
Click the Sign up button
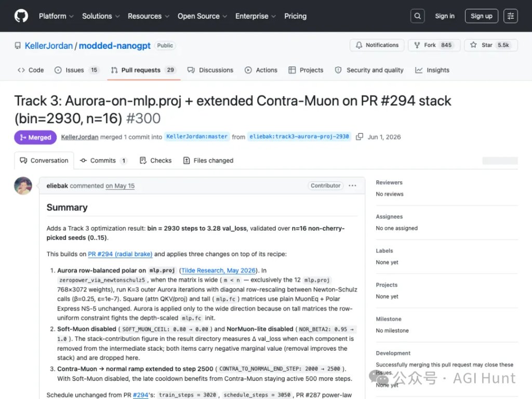pyautogui.click(x=481, y=16)
